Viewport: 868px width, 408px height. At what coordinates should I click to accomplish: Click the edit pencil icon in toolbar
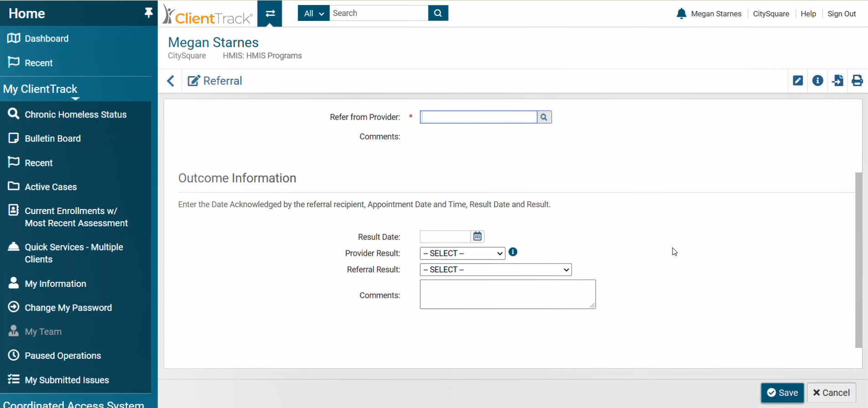click(798, 81)
